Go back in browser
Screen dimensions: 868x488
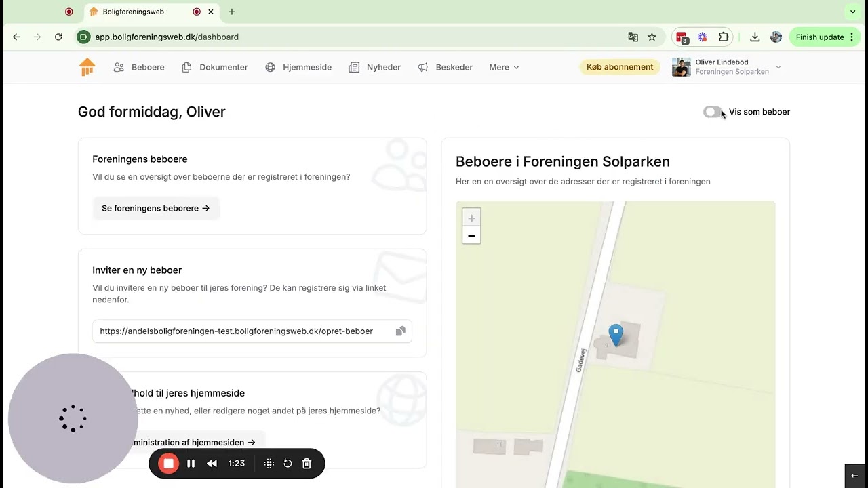click(16, 37)
